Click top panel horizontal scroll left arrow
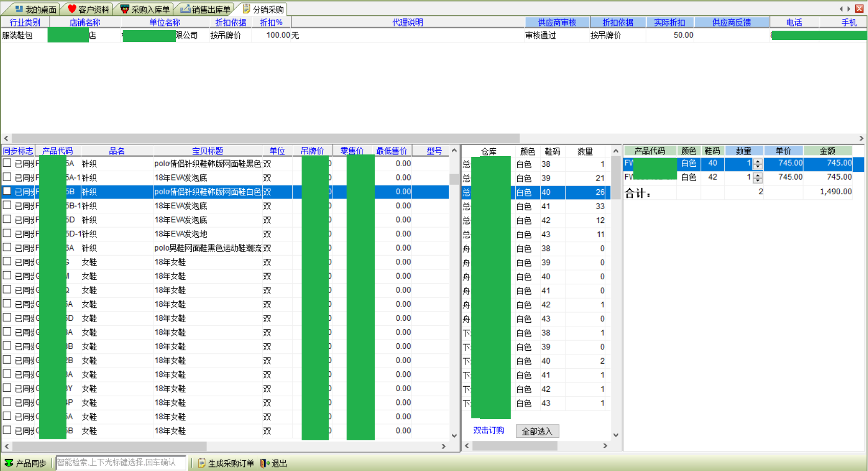 pos(6,139)
